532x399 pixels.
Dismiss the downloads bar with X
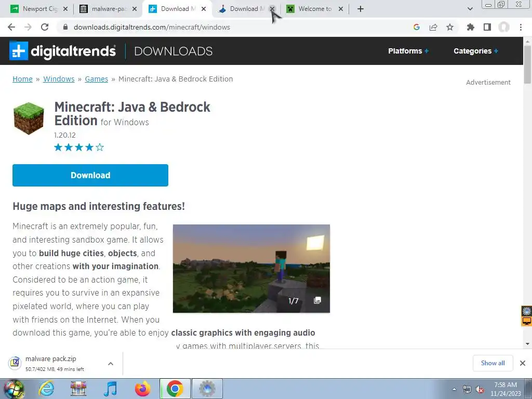point(523,363)
